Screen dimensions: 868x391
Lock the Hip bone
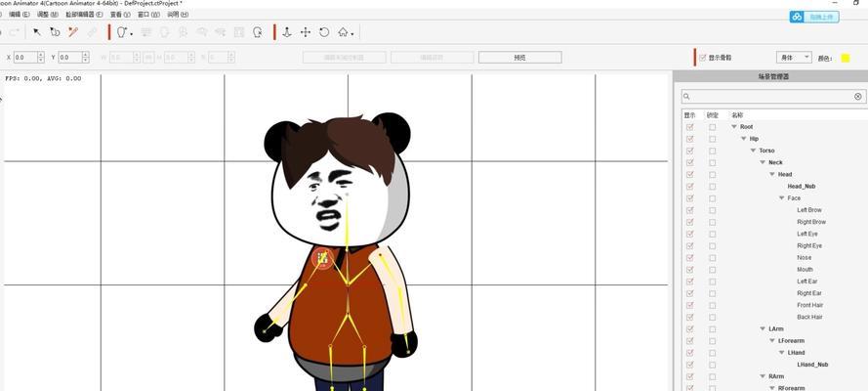coord(713,139)
